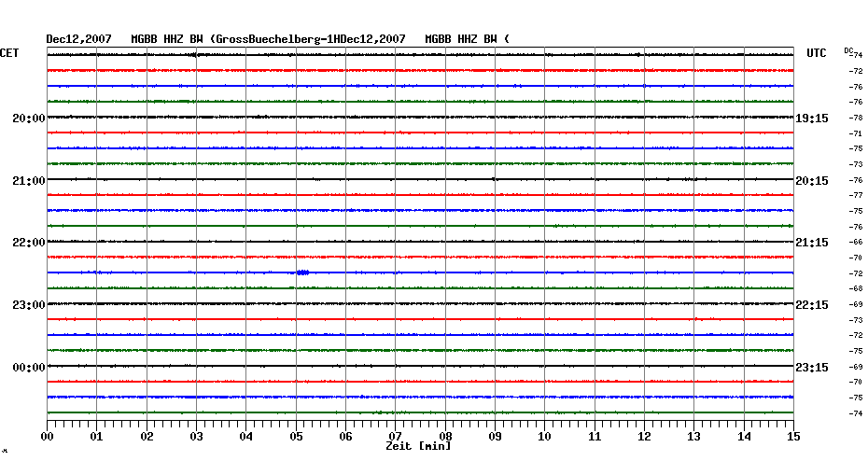The height and width of the screenshot is (461, 868).
Task: Click the 23:15 UTC time label
Action: click(x=812, y=368)
